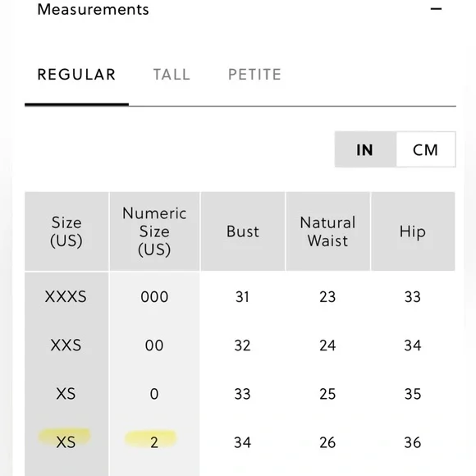Click the numeric size 0 cell
The width and height of the screenshot is (476, 476).
tap(154, 394)
